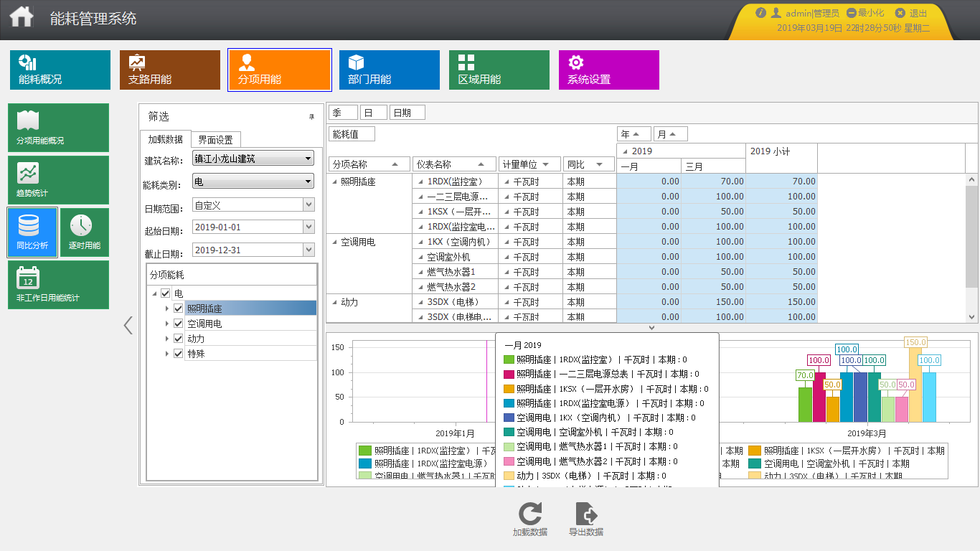Screen dimensions: 980x551
Task: Select the 三月 column header
Action: coord(713,166)
